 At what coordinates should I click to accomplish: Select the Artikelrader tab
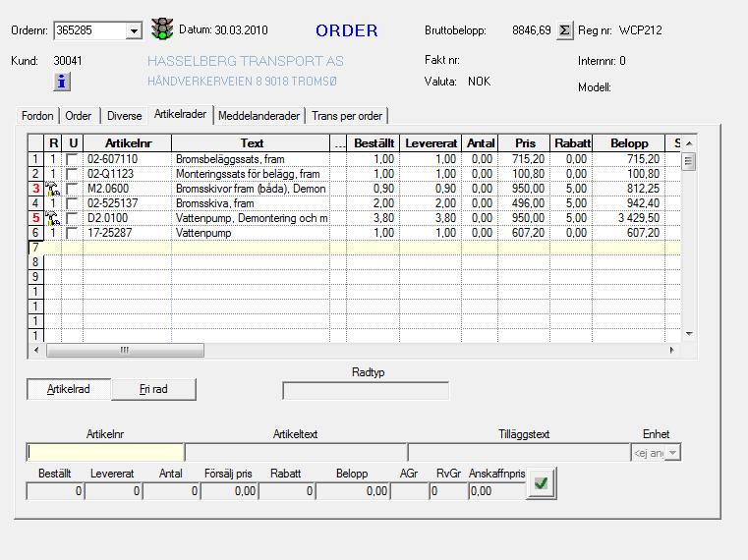click(180, 115)
